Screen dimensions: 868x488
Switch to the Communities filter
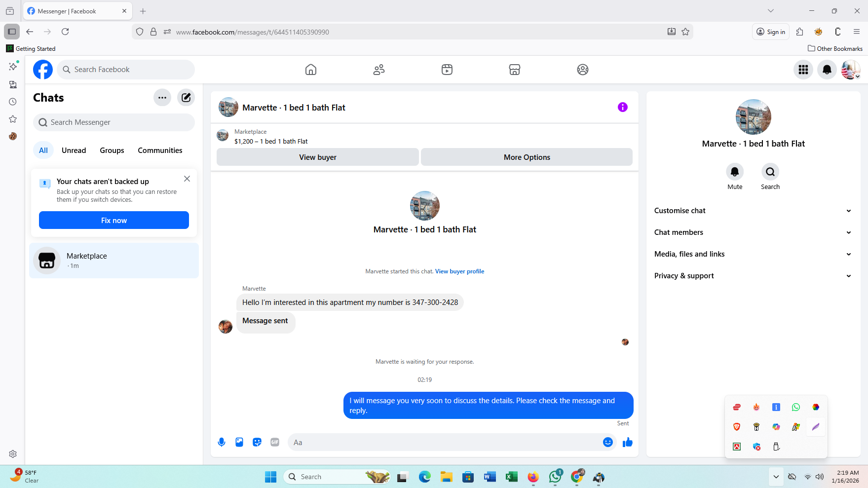click(x=160, y=150)
